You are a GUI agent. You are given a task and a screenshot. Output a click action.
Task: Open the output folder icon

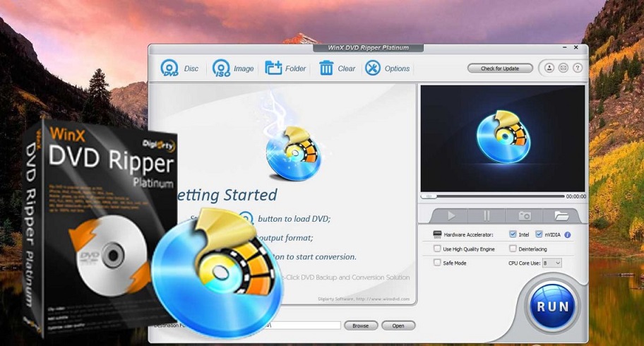561,215
